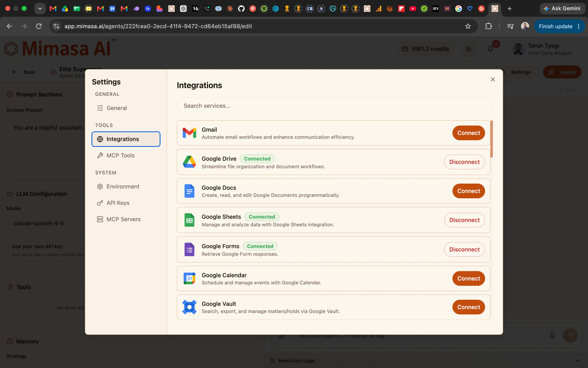The height and width of the screenshot is (368, 588).
Task: Switch to the DEV browser tab
Action: pos(436,9)
